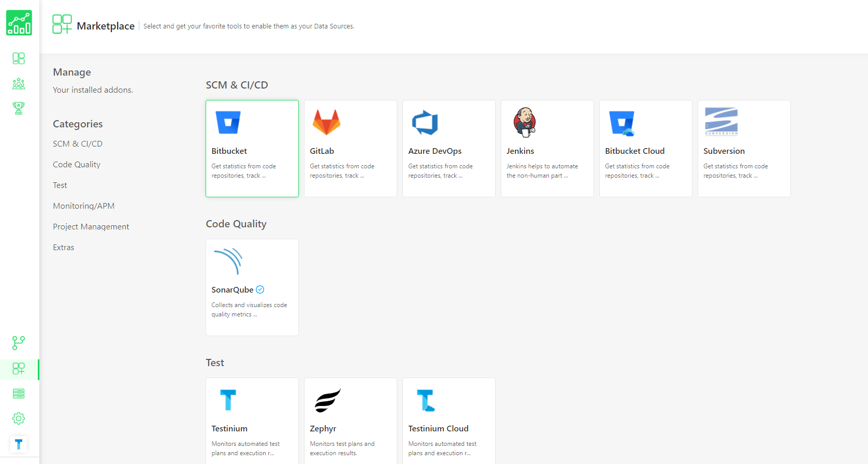Click the Marketplace header icon
This screenshot has width=868, height=464.
pyautogui.click(x=62, y=24)
